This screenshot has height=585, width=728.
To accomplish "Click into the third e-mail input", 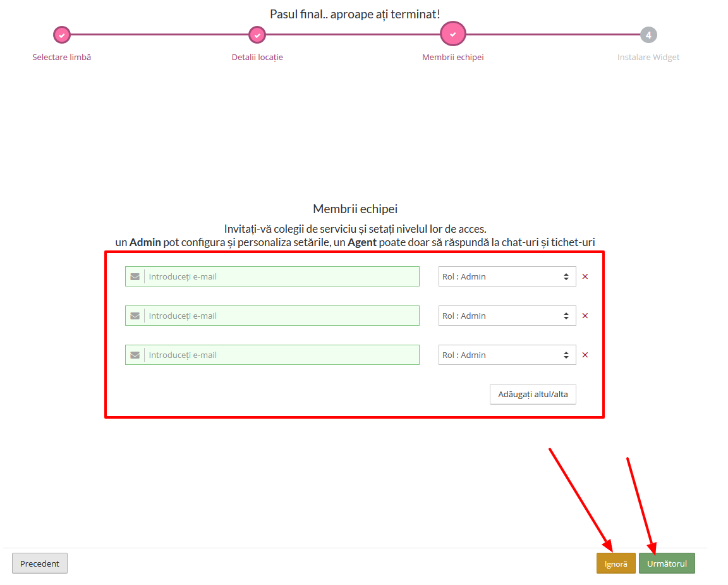I will click(x=281, y=355).
